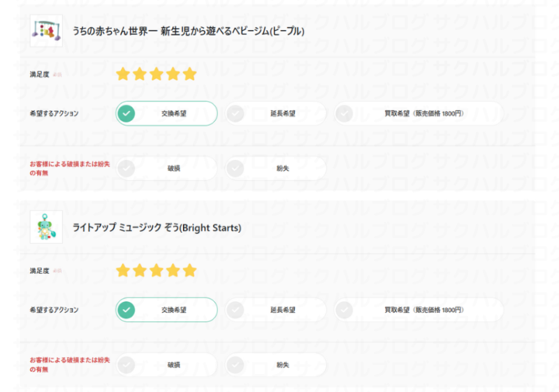The image size is (559, 392).
Task: Rate elephant toy two stars
Action: (x=140, y=270)
